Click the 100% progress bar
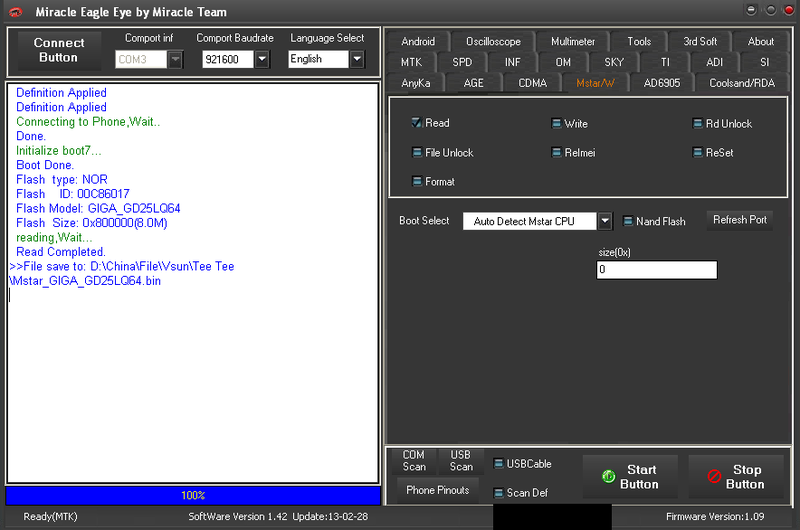Viewport: 800px width, 530px height. pyautogui.click(x=193, y=495)
